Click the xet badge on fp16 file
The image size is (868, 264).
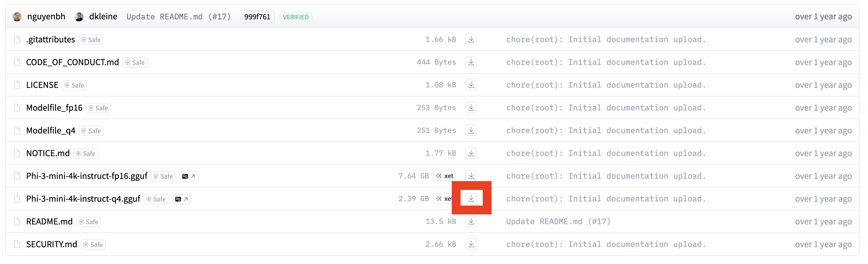tap(445, 176)
